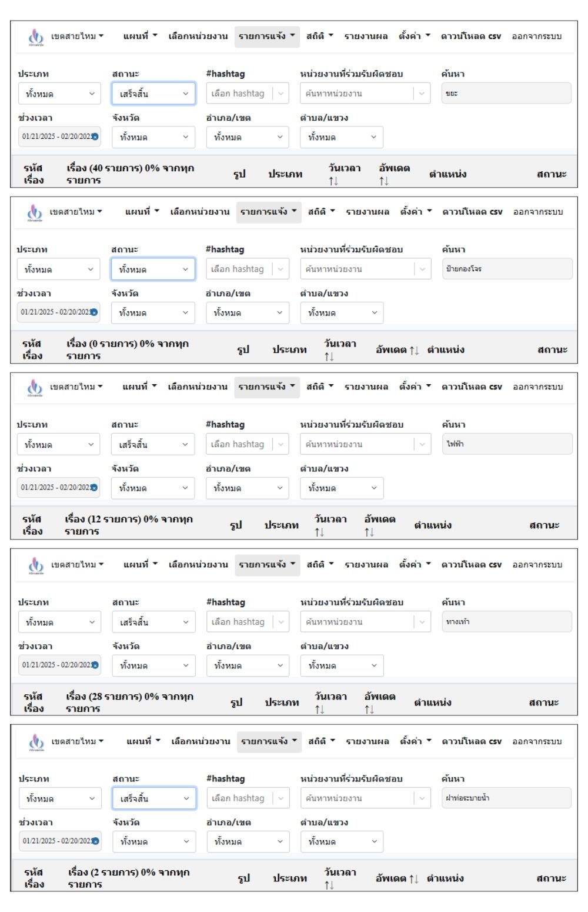
Task: Clear the date range in the ทางเท้า panel
Action: pos(95,665)
